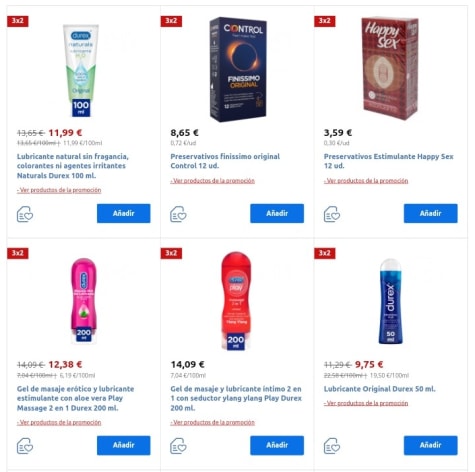475x472 pixels.
Task: Add ylang ylang Play Durex 200 ml to cart
Action: [277, 445]
